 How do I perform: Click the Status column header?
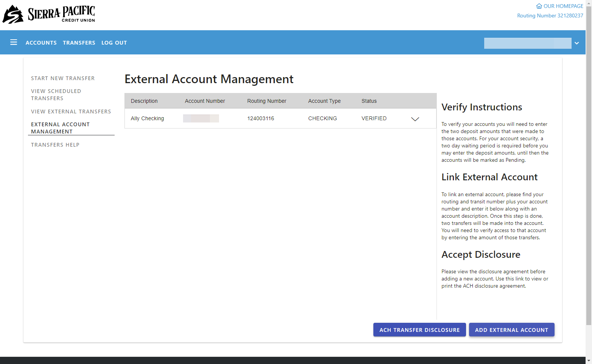369,101
